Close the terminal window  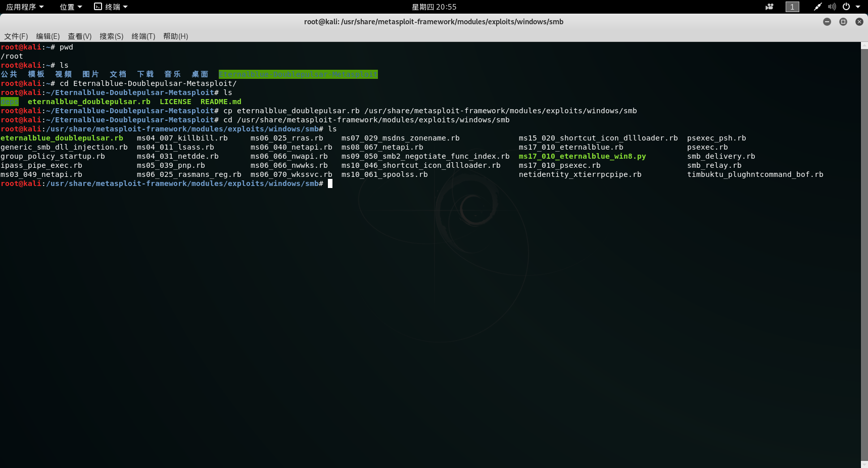pos(859,22)
